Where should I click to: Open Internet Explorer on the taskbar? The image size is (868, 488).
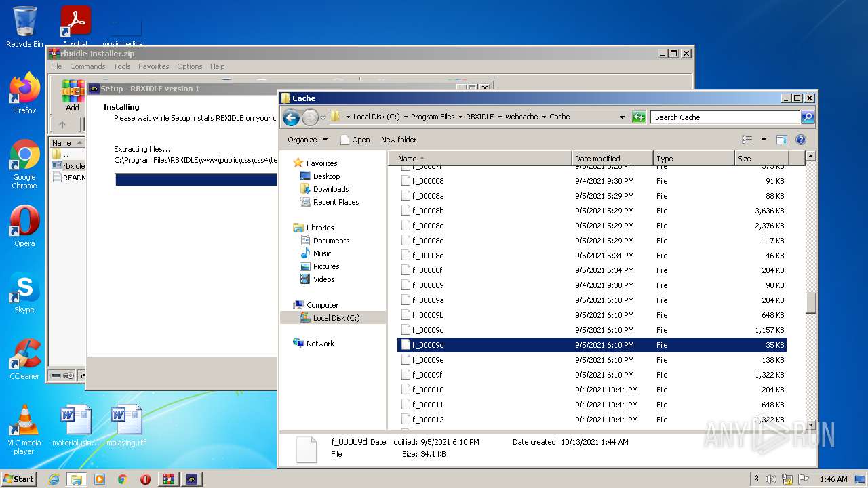point(54,479)
